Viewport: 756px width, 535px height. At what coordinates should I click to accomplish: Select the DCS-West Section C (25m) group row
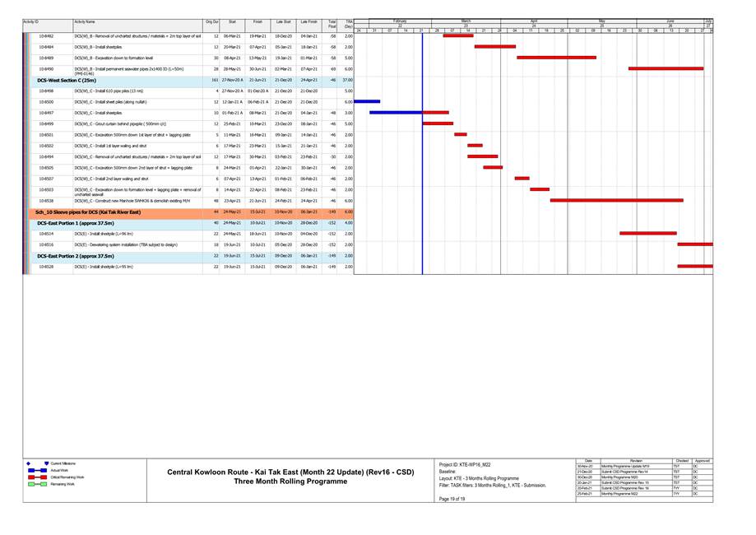point(67,80)
